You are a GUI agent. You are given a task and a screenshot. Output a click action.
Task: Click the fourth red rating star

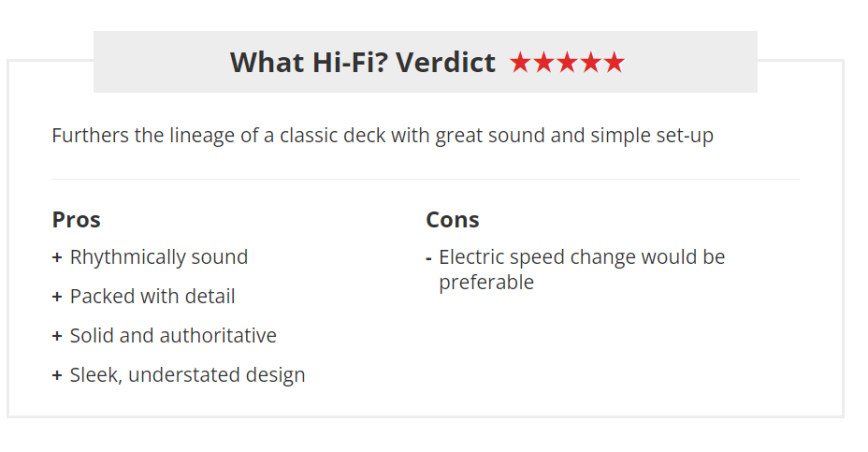click(591, 62)
